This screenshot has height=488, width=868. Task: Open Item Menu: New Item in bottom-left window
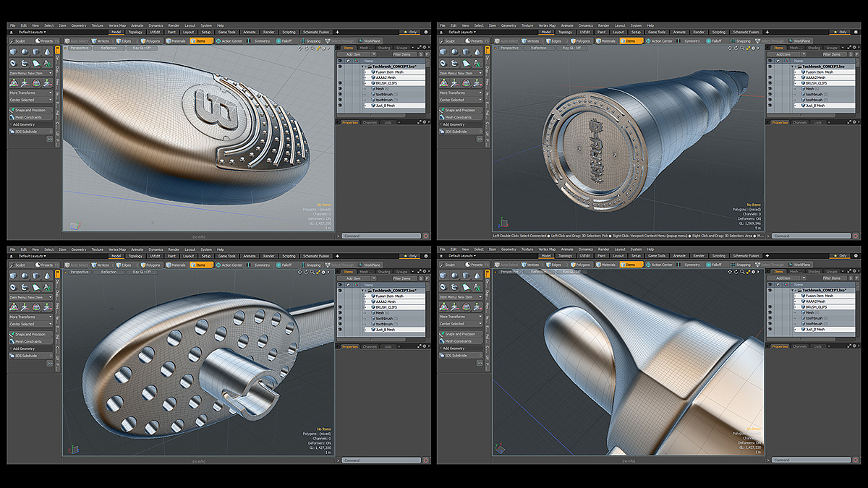pos(30,297)
